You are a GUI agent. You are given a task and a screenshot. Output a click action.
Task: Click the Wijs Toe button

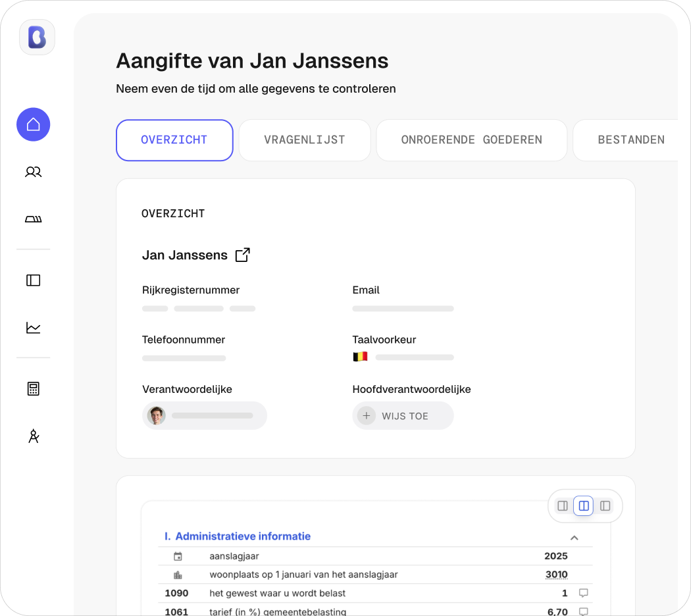[x=403, y=415]
